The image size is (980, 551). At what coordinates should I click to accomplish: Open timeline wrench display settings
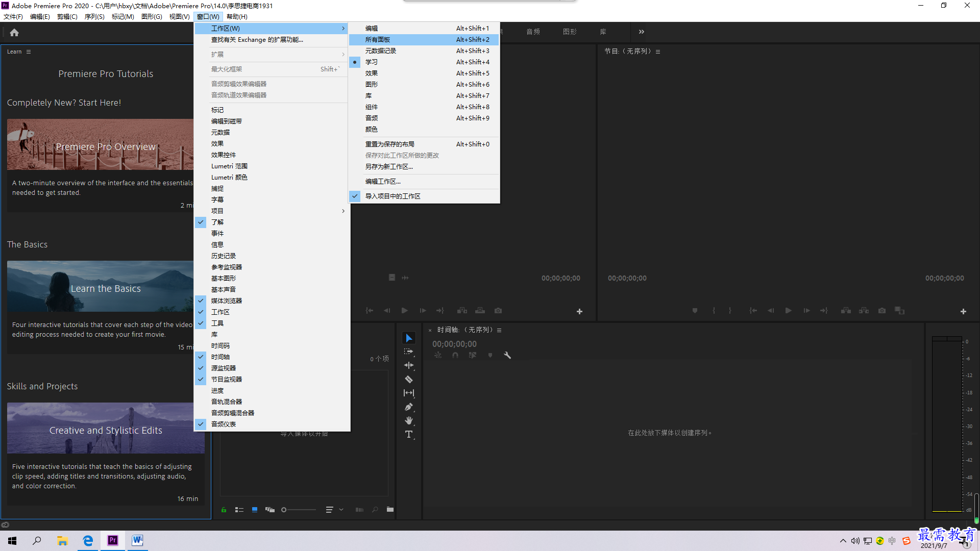507,355
